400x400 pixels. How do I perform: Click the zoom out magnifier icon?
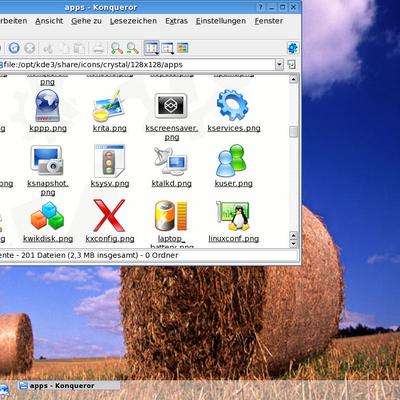(x=132, y=48)
